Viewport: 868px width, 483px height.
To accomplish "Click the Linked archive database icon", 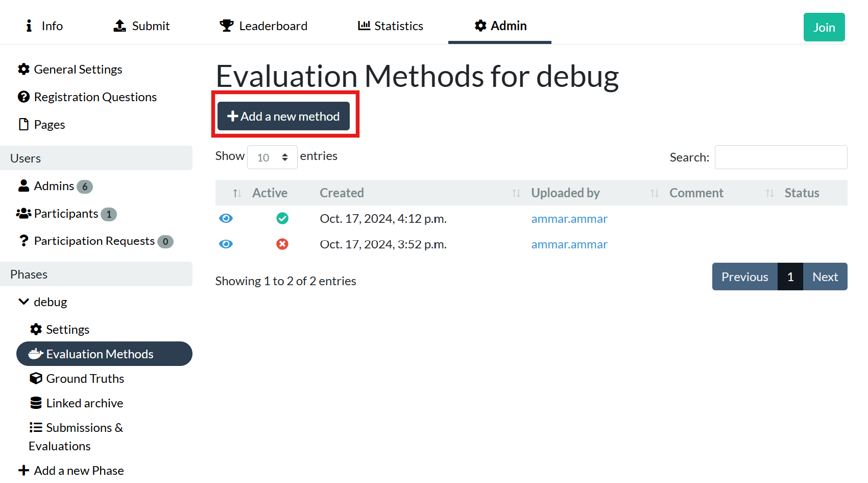I will (x=36, y=403).
